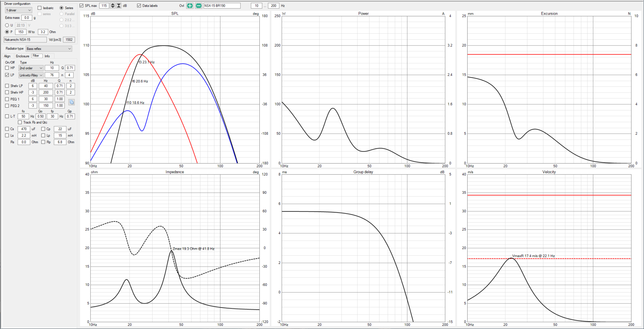Open the LP Linkwitz-Riley type dropdown
Image resolution: width=644 pixels, height=329 pixels.
[31, 75]
